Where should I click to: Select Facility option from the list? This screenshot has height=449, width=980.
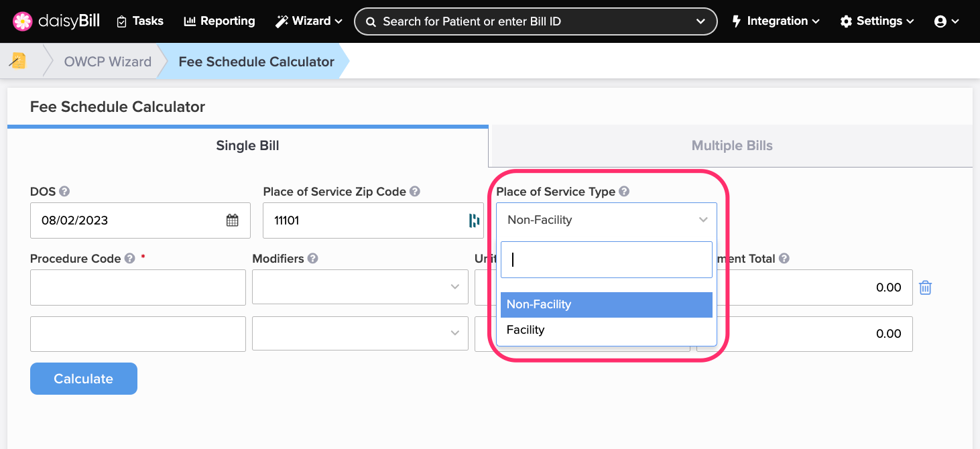(526, 330)
